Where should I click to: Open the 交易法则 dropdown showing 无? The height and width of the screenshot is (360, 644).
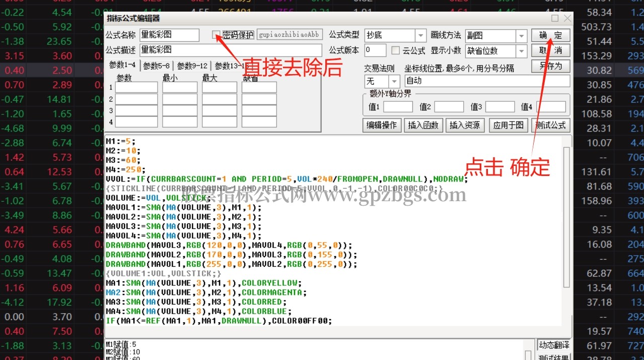(x=394, y=81)
